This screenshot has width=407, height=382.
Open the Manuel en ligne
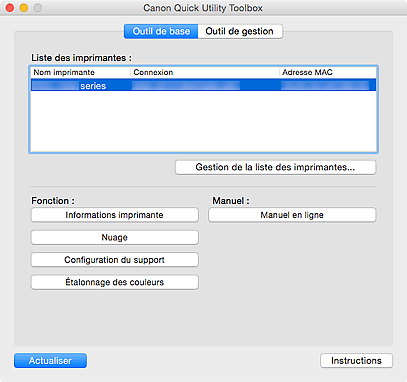click(x=292, y=215)
